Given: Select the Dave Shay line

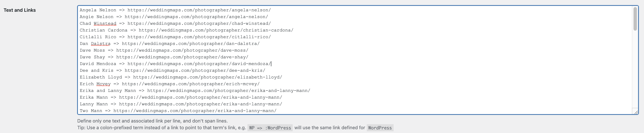Looking at the screenshot, I should point(164,57).
